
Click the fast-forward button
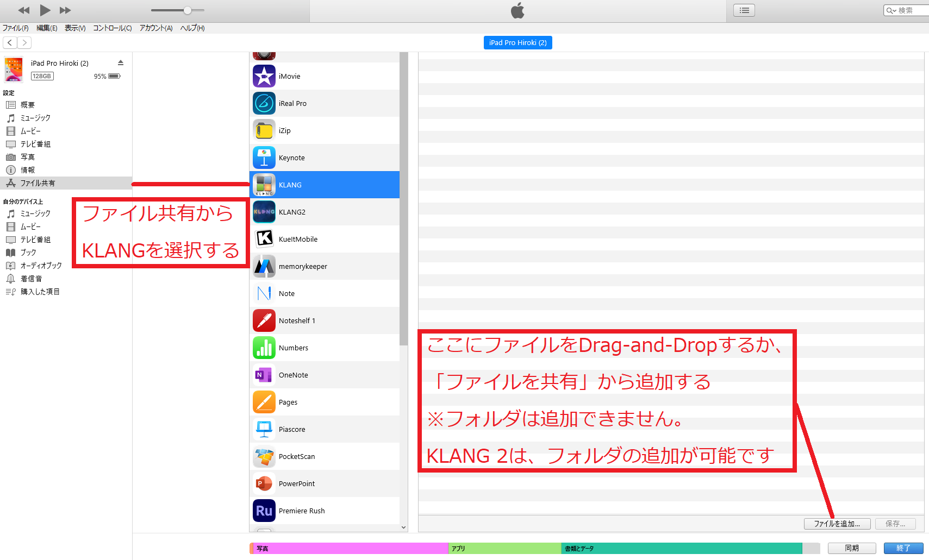pyautogui.click(x=65, y=10)
